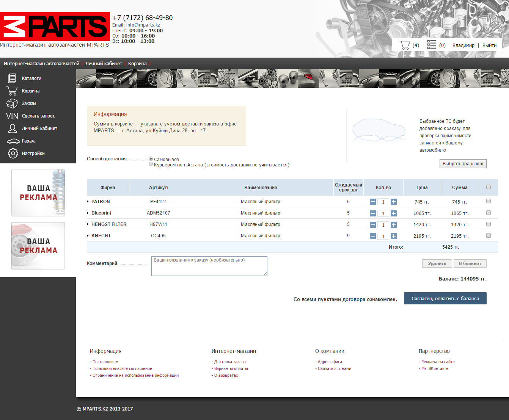This screenshot has height=420, width=509.
Task: Select the Самовывоз delivery option
Action: coord(151,159)
